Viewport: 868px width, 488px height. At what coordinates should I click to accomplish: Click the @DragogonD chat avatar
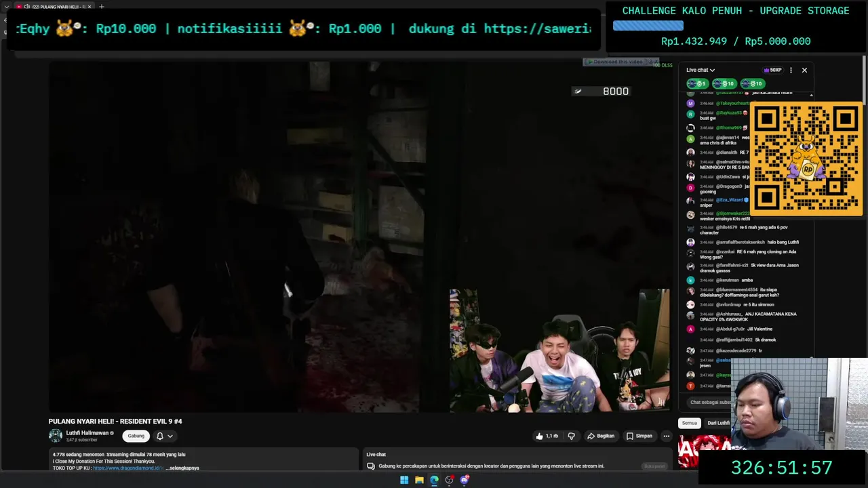pyautogui.click(x=690, y=188)
